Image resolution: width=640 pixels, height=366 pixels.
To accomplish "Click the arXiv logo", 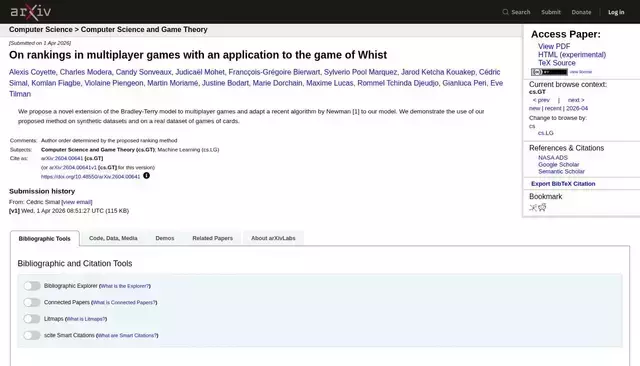I will tap(31, 12).
